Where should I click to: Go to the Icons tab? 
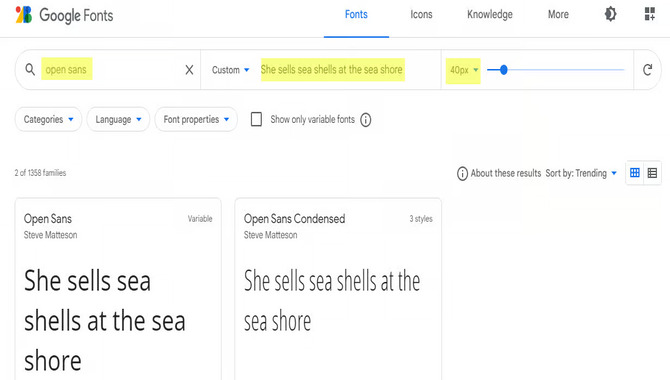(x=421, y=15)
